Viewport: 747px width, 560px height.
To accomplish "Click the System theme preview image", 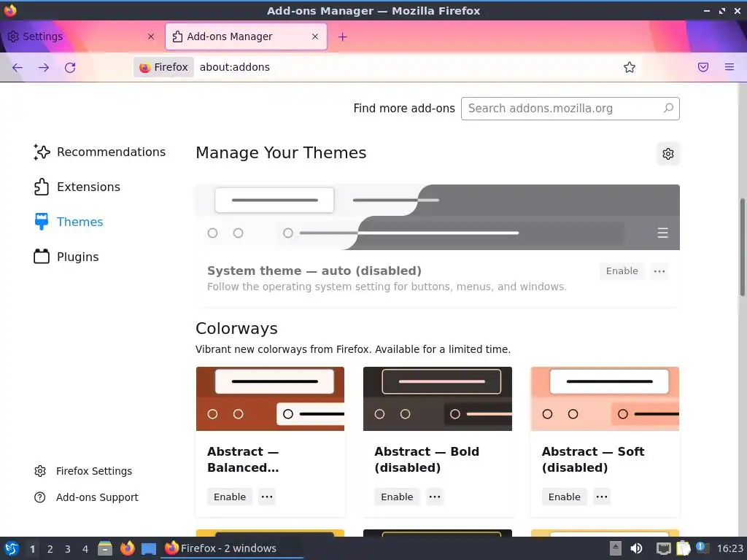I will [x=438, y=217].
